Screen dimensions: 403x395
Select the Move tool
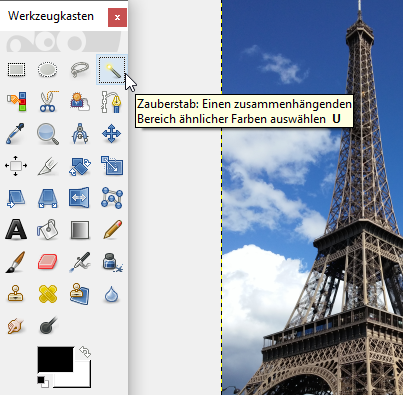pyautogui.click(x=112, y=134)
